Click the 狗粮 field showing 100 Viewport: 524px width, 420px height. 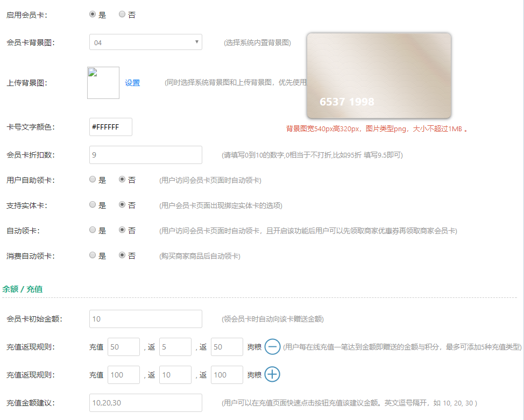tap(227, 375)
